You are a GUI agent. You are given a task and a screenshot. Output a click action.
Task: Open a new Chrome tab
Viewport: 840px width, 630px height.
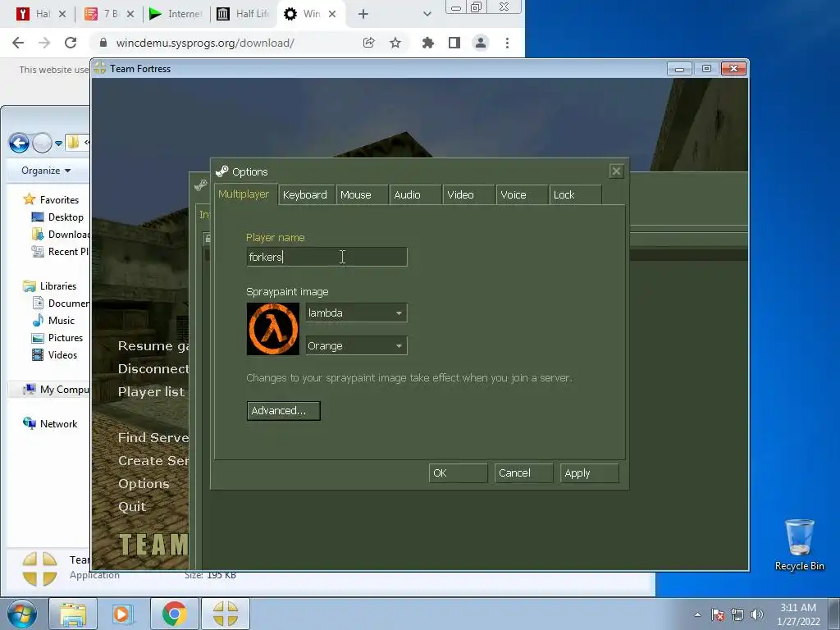click(363, 14)
